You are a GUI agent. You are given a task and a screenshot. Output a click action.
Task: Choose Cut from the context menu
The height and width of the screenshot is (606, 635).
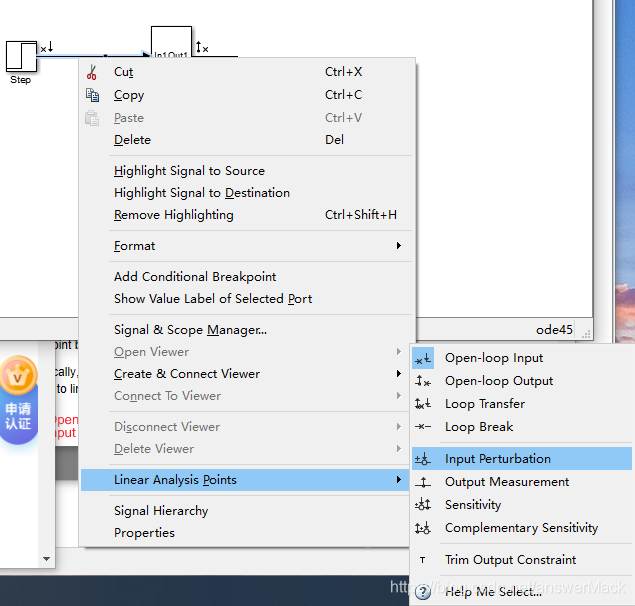tap(248, 72)
